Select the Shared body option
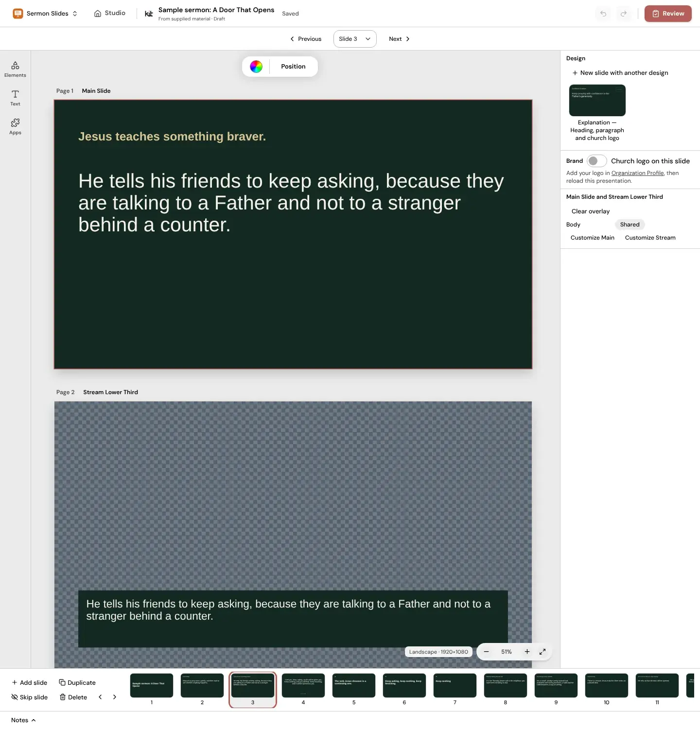The image size is (700, 729). pyautogui.click(x=630, y=225)
